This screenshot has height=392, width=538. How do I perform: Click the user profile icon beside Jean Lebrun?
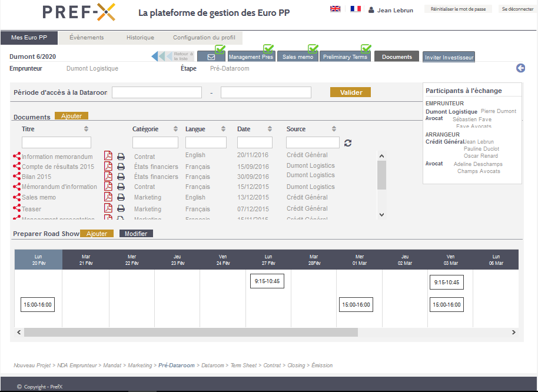pos(371,10)
